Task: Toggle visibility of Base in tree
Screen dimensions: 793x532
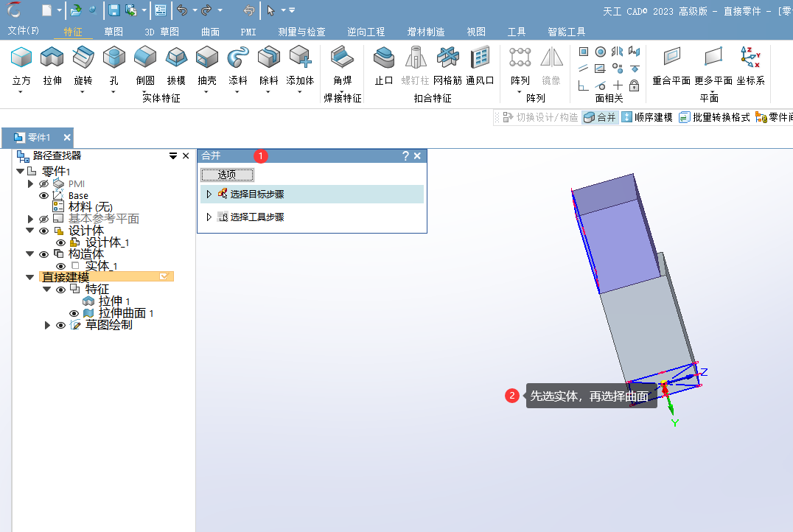Action: tap(43, 195)
